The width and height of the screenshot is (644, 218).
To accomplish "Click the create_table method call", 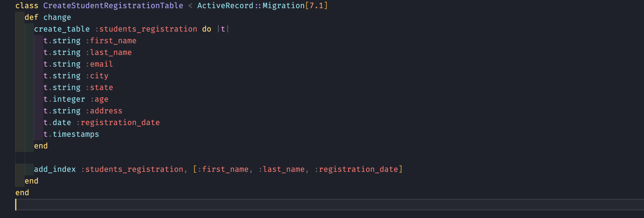I will click(x=62, y=29).
